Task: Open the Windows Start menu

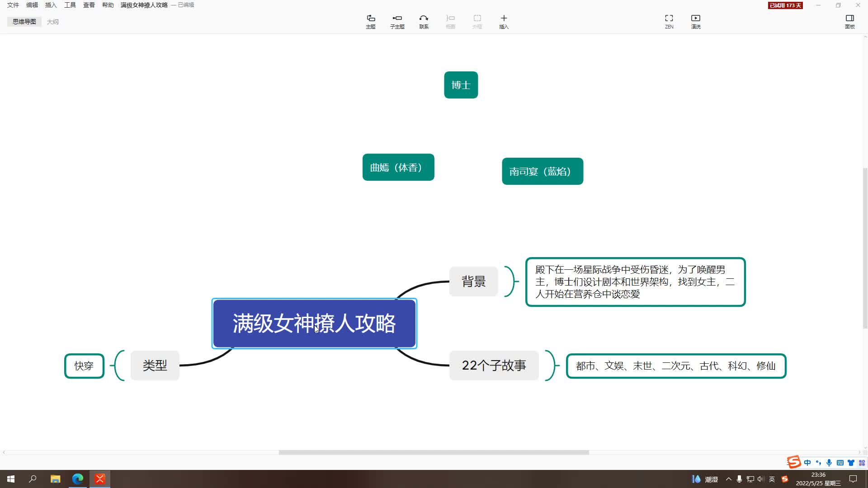Action: (11, 479)
